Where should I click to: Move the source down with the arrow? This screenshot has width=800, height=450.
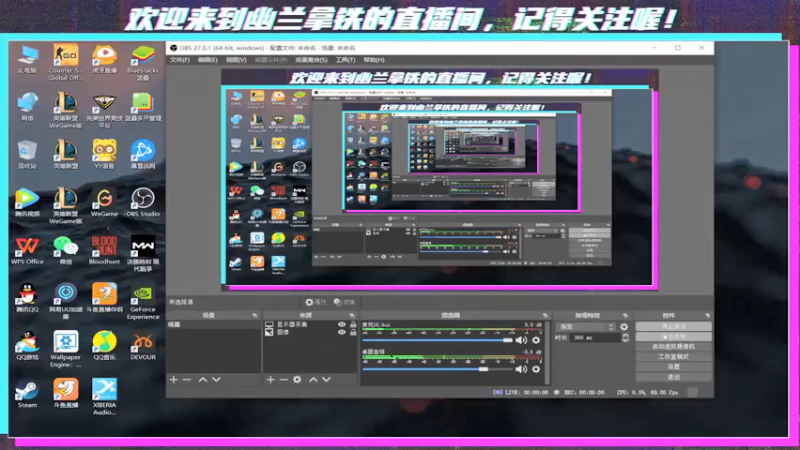tap(327, 380)
